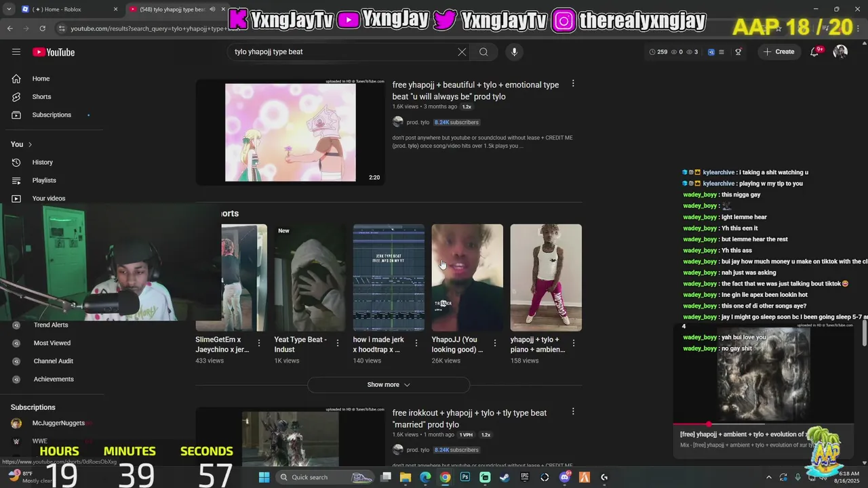Viewport: 868px width, 488px height.
Task: Open options menu for Yeat Type Beat short
Action: [x=338, y=343]
